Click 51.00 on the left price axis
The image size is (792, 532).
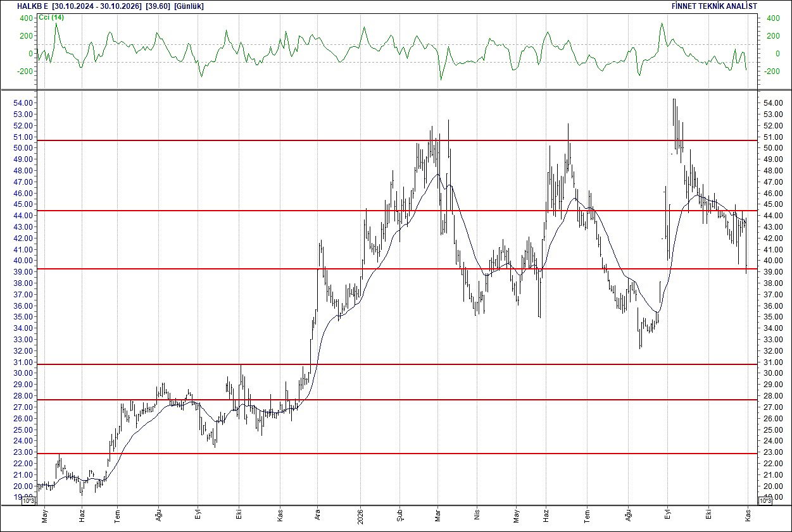pyautogui.click(x=23, y=137)
